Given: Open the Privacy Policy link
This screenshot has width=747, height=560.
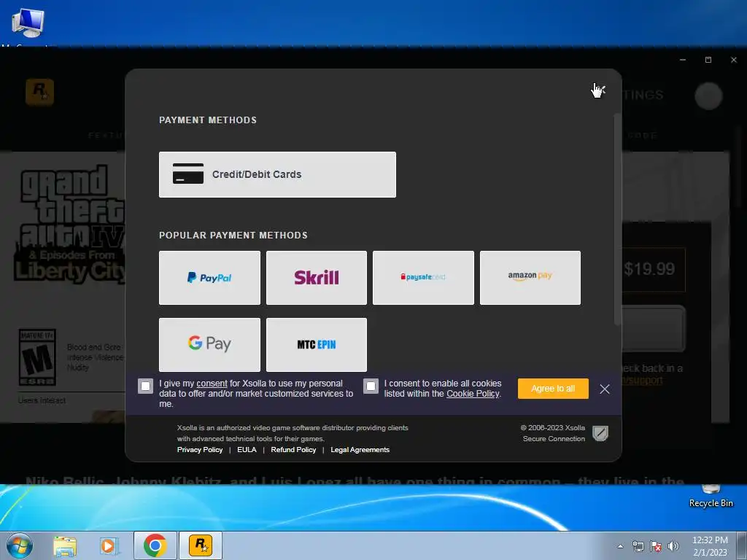Looking at the screenshot, I should pos(200,449).
